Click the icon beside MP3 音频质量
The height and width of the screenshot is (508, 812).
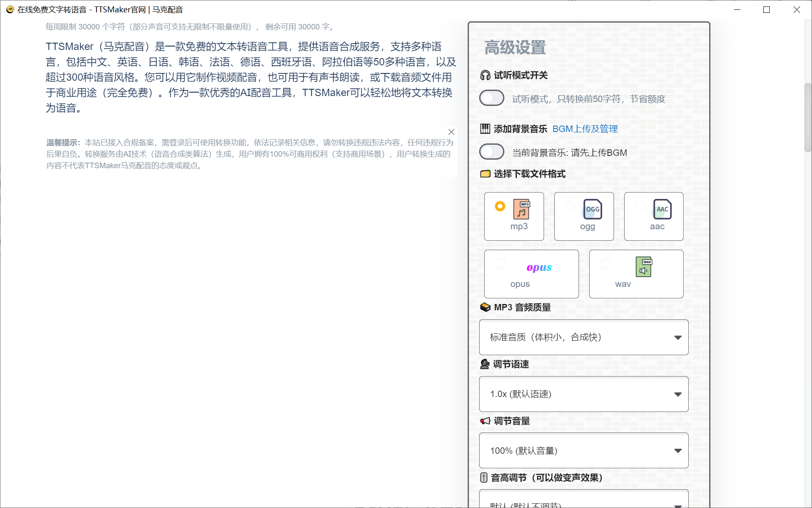pos(485,307)
